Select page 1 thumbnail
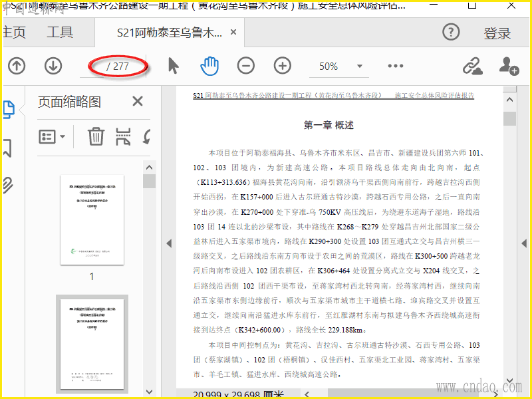The width and height of the screenshot is (532, 399). pos(92,220)
